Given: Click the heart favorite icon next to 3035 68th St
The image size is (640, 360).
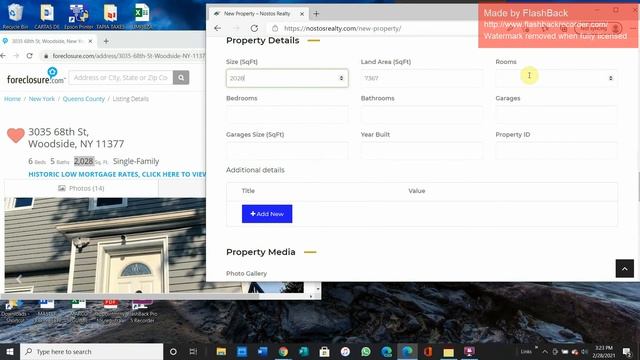Looking at the screenshot, I should click(16, 135).
